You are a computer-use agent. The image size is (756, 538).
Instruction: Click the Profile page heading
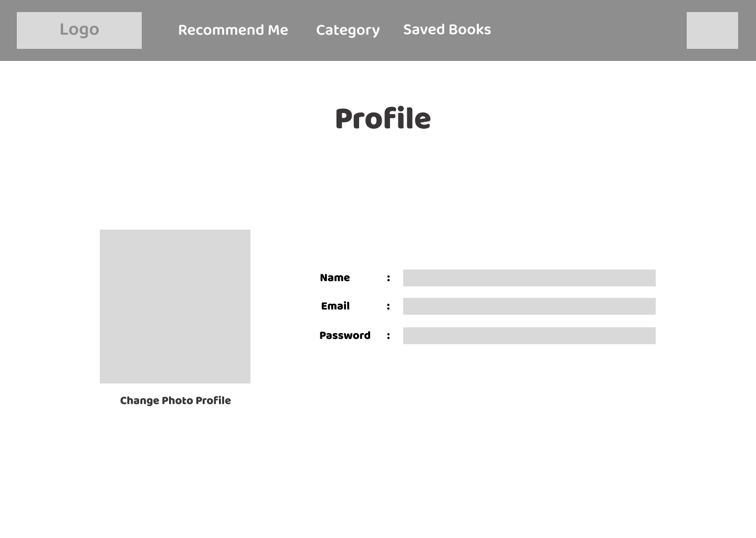pyautogui.click(x=383, y=118)
